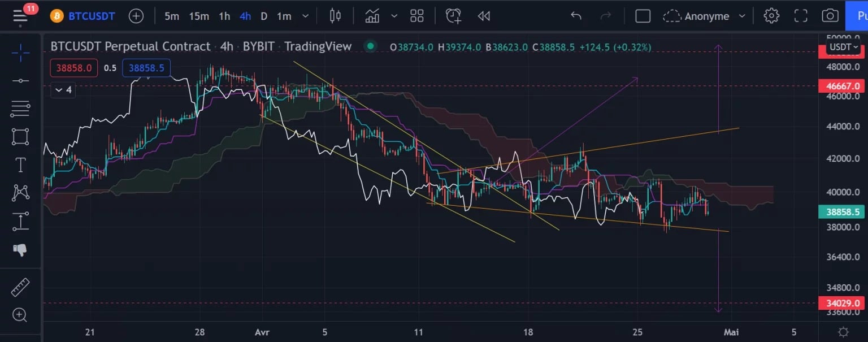Click the create alert clock icon
The width and height of the screenshot is (868, 342).
tap(453, 16)
